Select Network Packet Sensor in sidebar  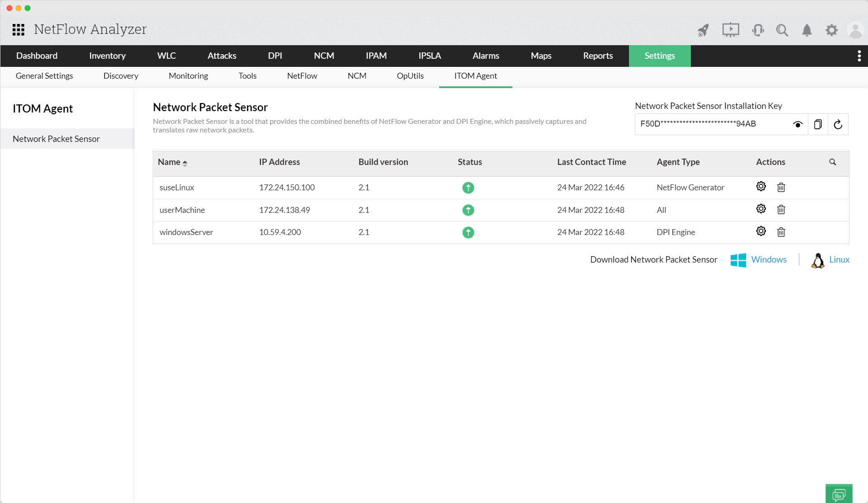coord(56,139)
